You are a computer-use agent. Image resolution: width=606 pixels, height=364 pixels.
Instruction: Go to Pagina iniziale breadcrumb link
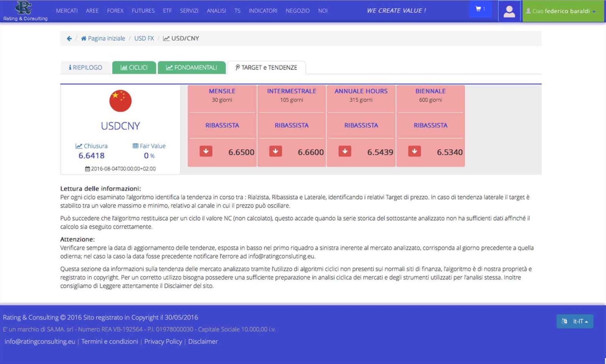pos(103,38)
